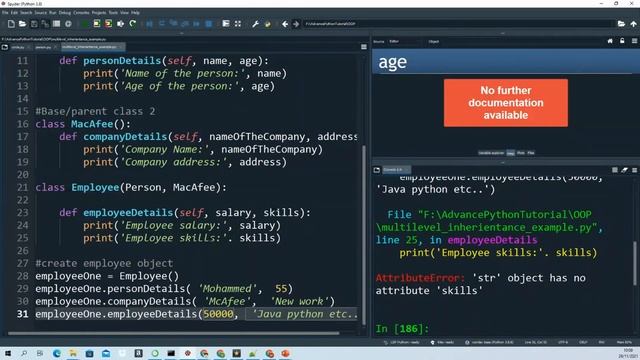The width and height of the screenshot is (640, 360).
Task: Click line 31 employeeOne.employeeDetails call
Action: [196, 314]
